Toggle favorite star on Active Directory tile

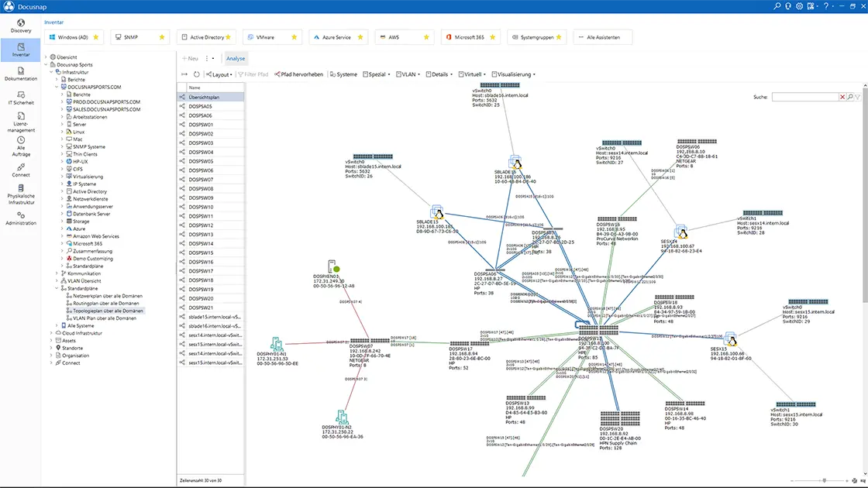pos(228,37)
